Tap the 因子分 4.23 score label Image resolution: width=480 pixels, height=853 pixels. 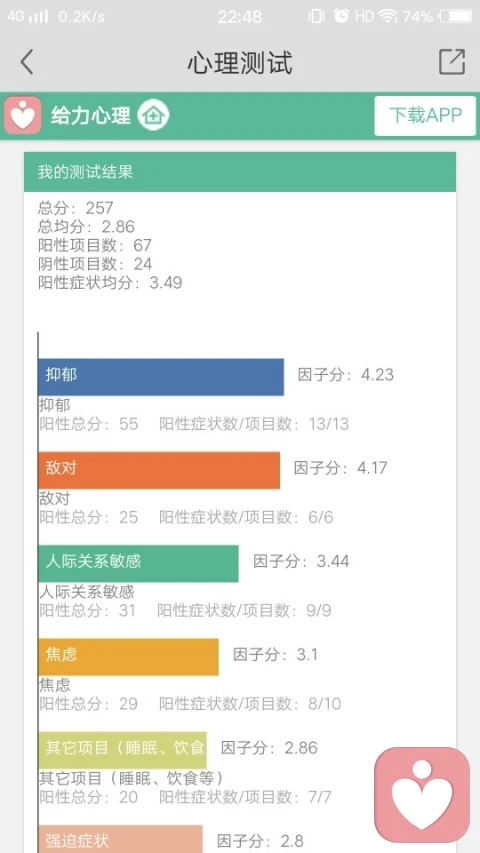[x=346, y=375]
